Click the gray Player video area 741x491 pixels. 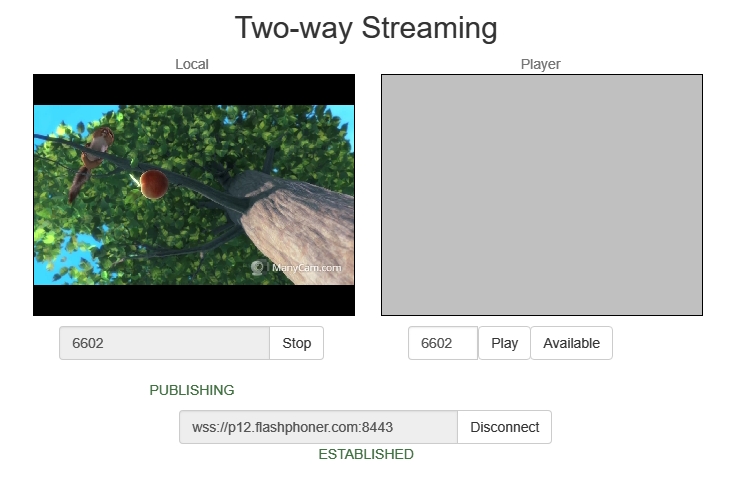542,195
